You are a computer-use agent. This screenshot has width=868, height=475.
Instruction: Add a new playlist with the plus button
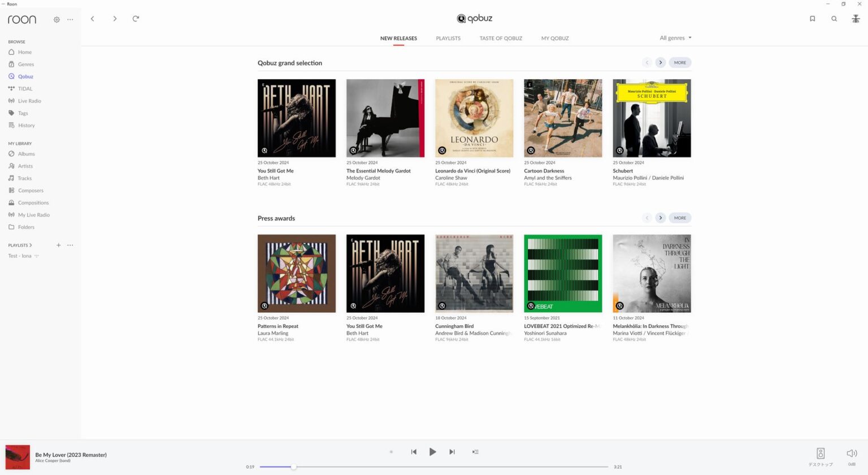tap(58, 245)
